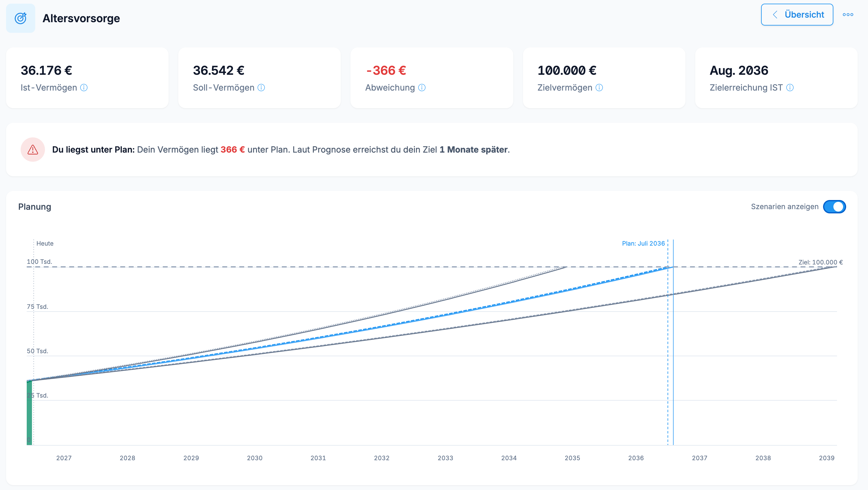This screenshot has width=868, height=490.
Task: Disable the Szenarien anzeigen switch
Action: click(834, 207)
